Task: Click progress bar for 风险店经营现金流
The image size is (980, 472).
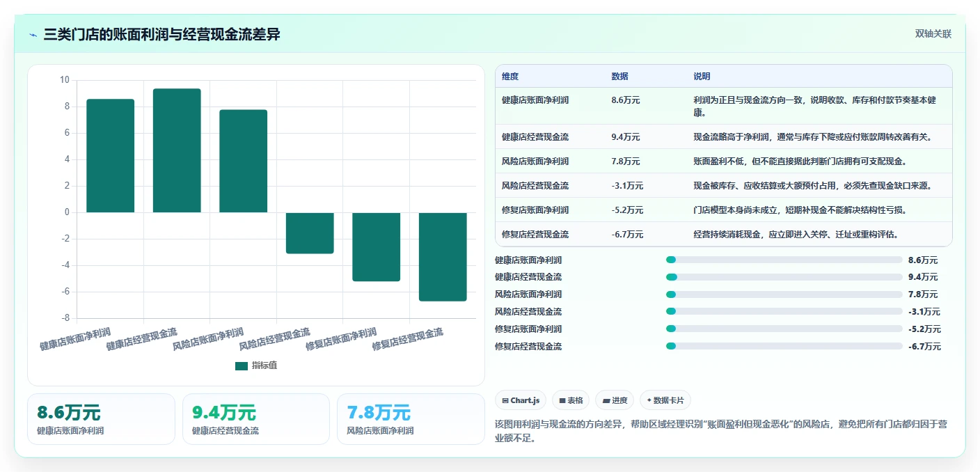Action: (x=784, y=312)
